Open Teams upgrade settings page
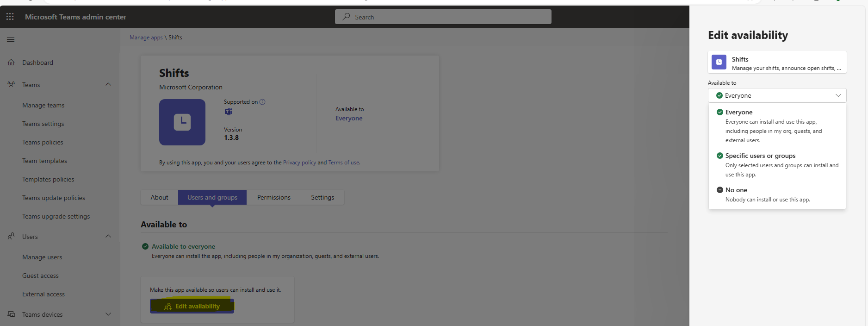868x326 pixels. click(56, 216)
